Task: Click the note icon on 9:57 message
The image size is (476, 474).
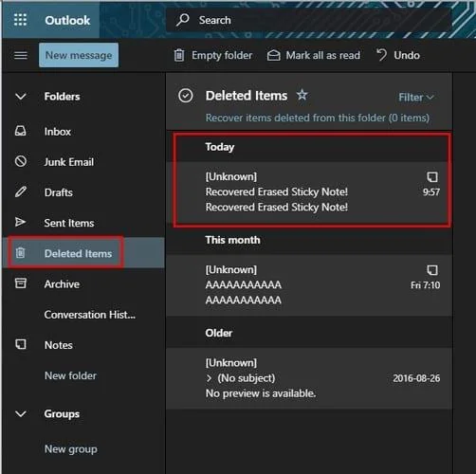Action: coord(432,177)
